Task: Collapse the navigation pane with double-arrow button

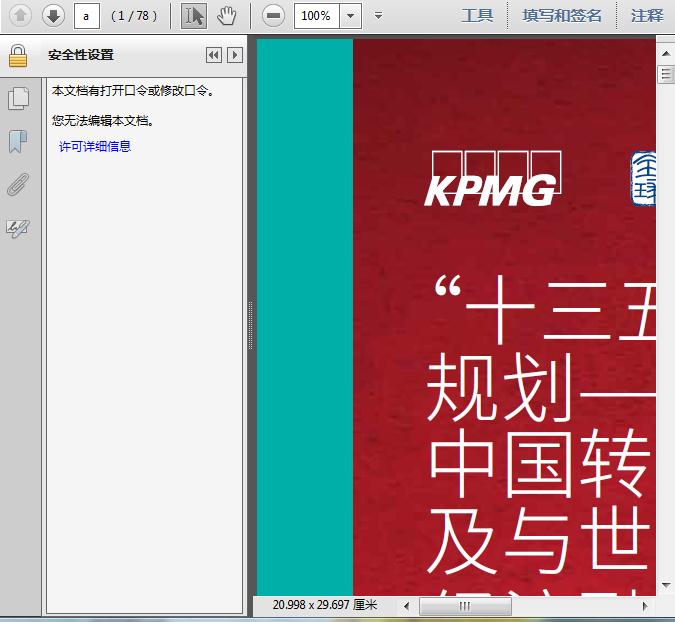Action: point(214,55)
